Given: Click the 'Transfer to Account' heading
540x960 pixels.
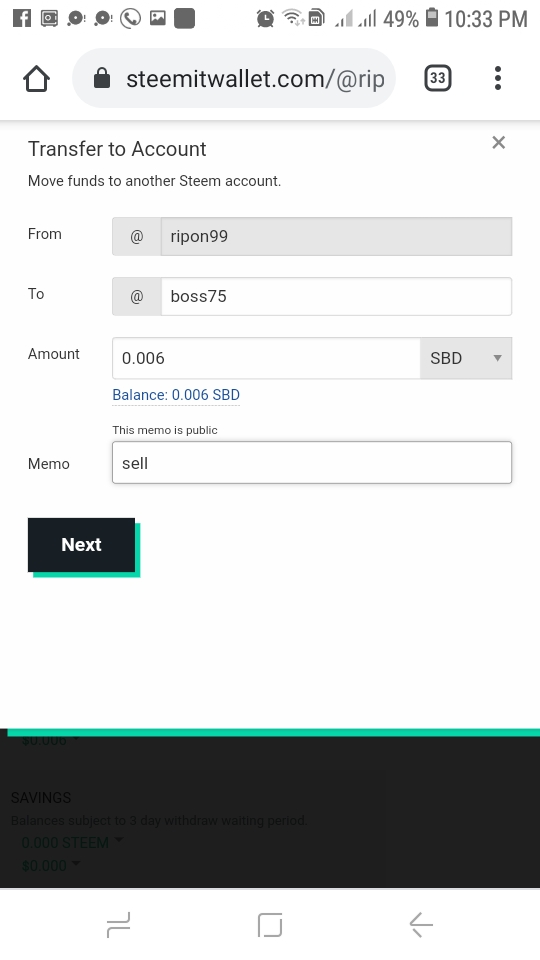Looking at the screenshot, I should point(117,149).
